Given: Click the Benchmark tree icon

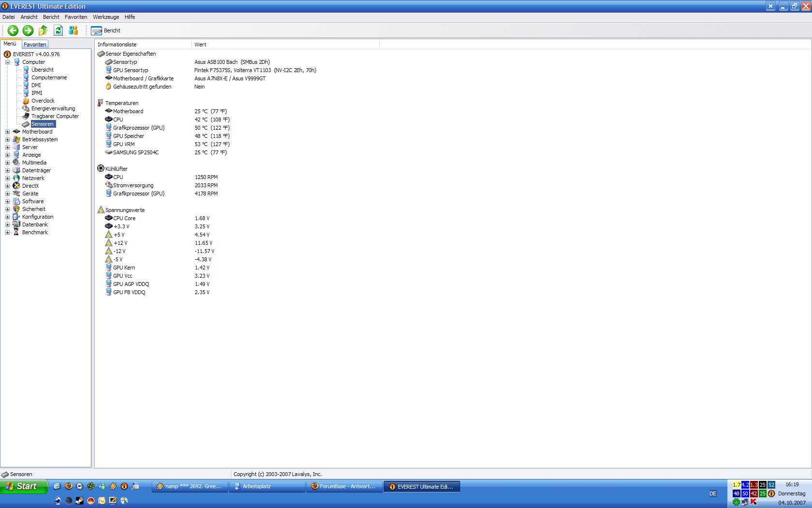Looking at the screenshot, I should click(16, 232).
